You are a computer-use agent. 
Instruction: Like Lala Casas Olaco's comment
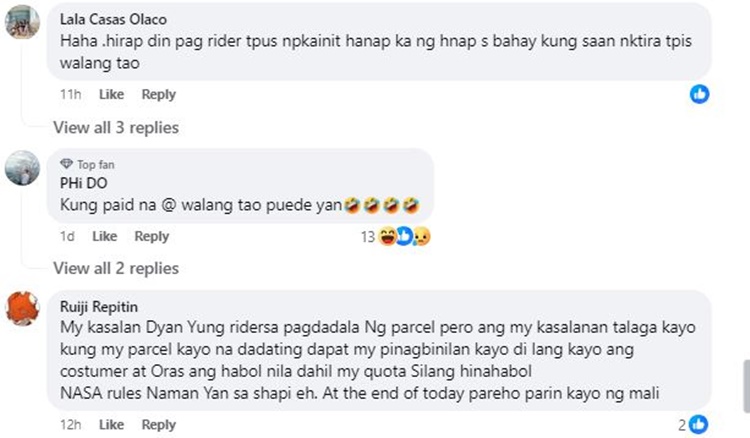point(111,94)
